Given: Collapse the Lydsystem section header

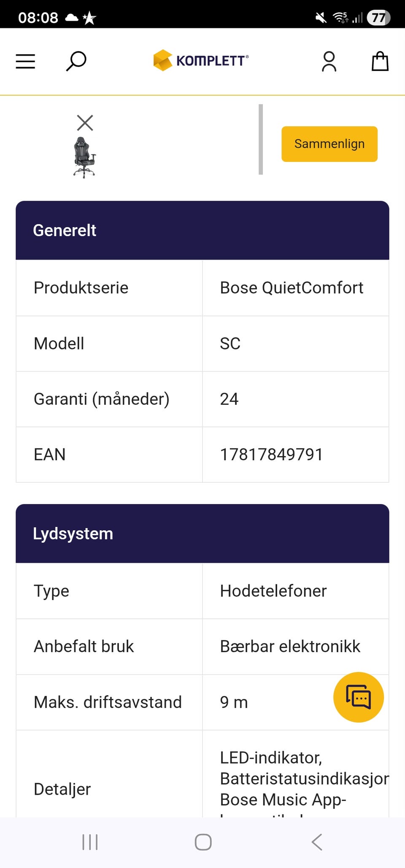Looking at the screenshot, I should click(202, 534).
